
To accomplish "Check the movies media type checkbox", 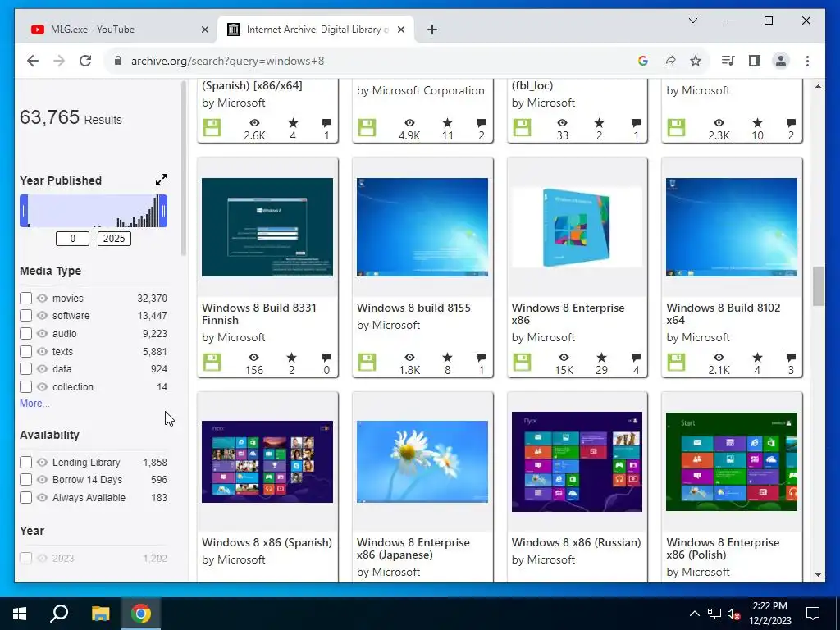I will pyautogui.click(x=25, y=299).
